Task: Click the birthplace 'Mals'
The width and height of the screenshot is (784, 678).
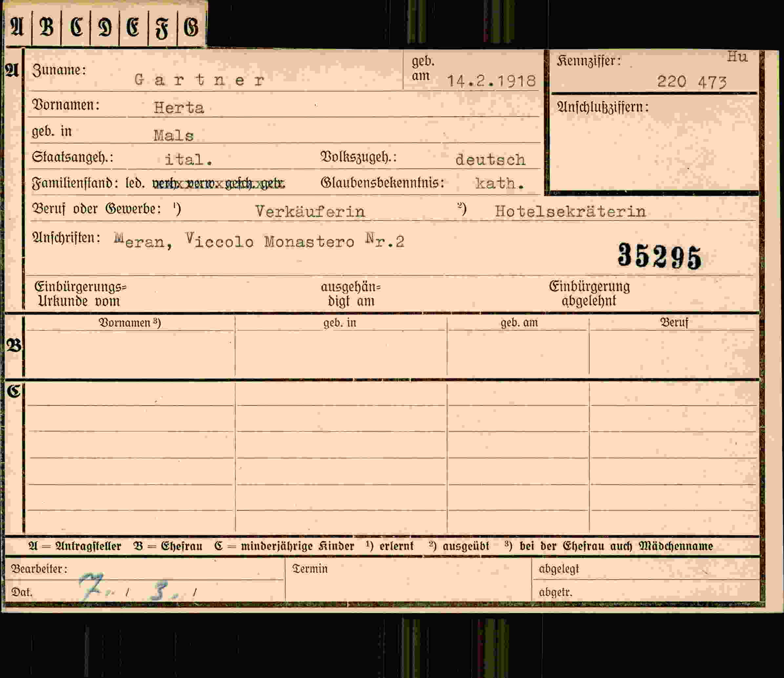Action: point(174,135)
